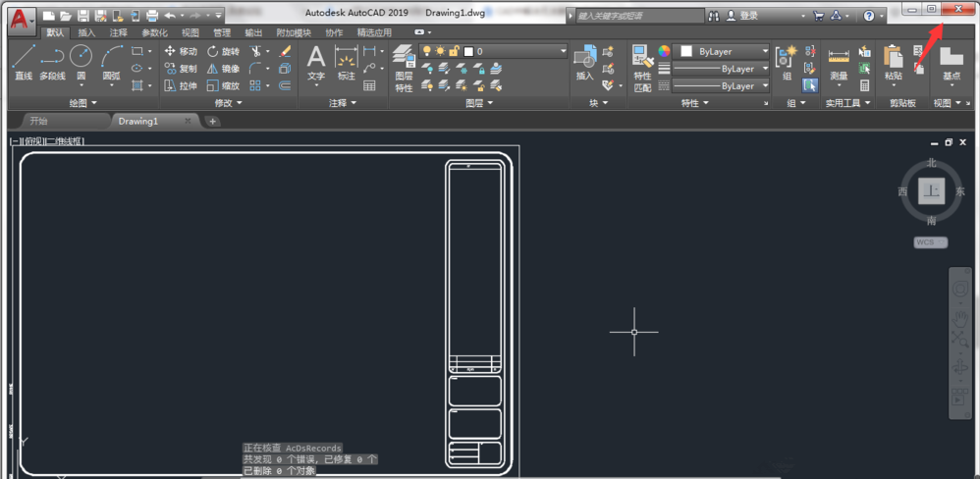Toggle the layer lock padlock icon
980x479 pixels.
tap(454, 51)
